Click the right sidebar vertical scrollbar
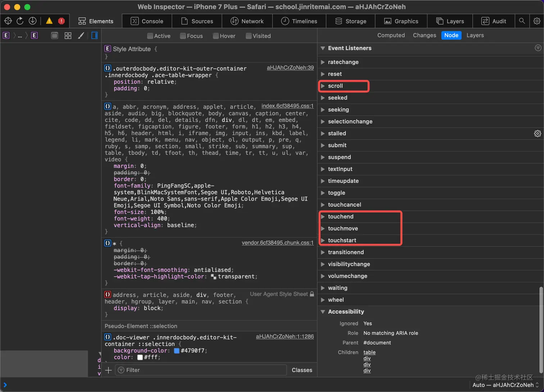The width and height of the screenshot is (544, 392). click(x=541, y=330)
